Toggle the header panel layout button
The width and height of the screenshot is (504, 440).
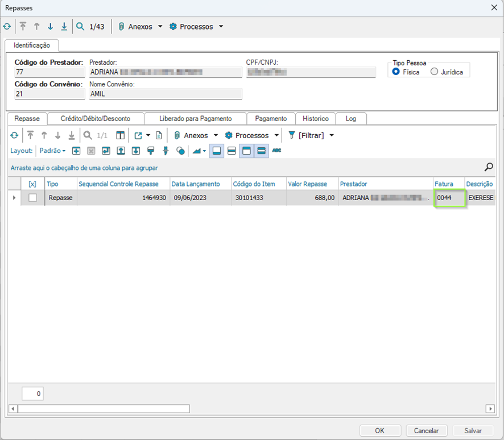coord(246,151)
